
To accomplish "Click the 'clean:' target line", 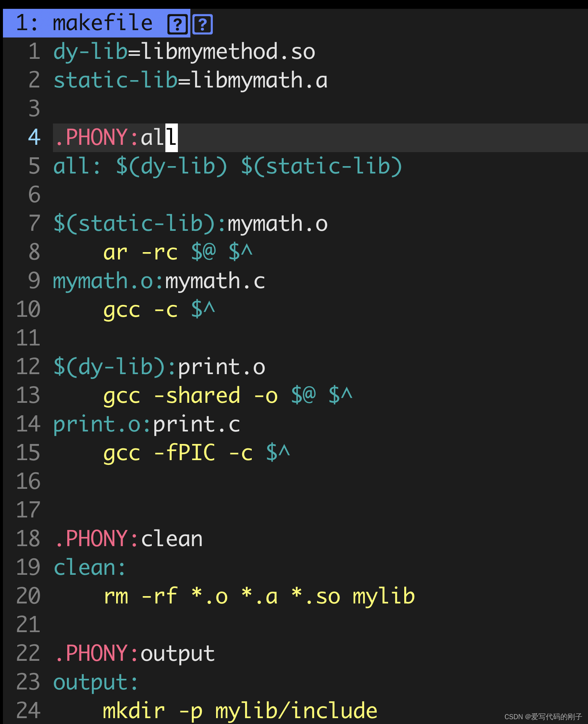I will [90, 567].
